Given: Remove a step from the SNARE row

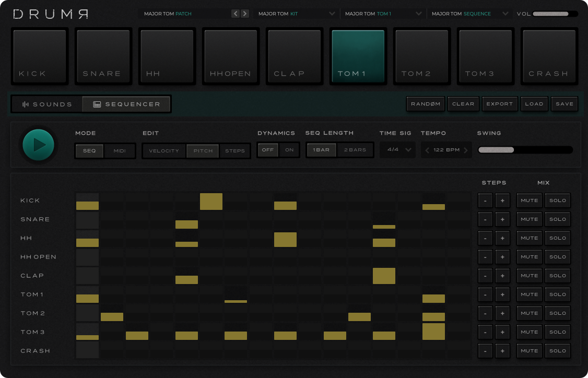Looking at the screenshot, I should [485, 219].
